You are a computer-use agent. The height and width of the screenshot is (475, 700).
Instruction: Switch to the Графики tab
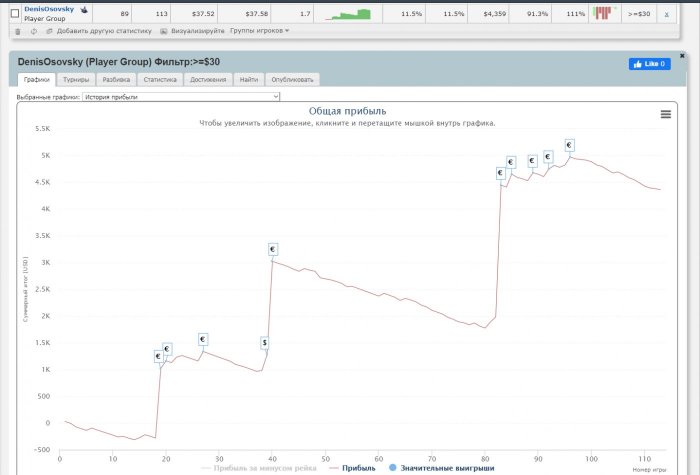[37, 79]
